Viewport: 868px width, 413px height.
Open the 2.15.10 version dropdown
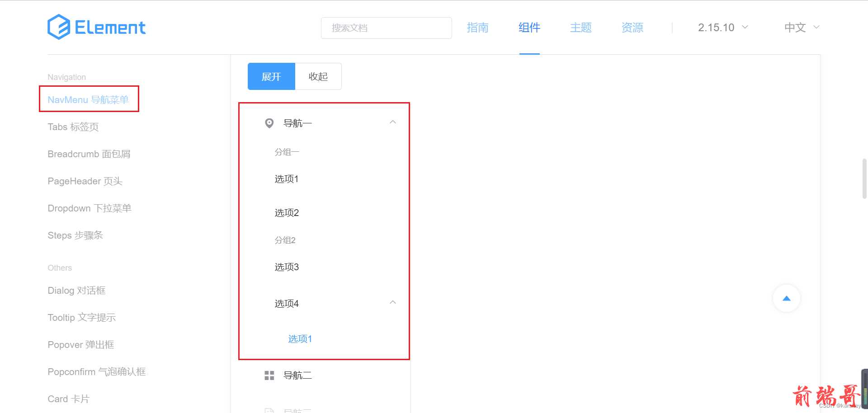pyautogui.click(x=723, y=28)
